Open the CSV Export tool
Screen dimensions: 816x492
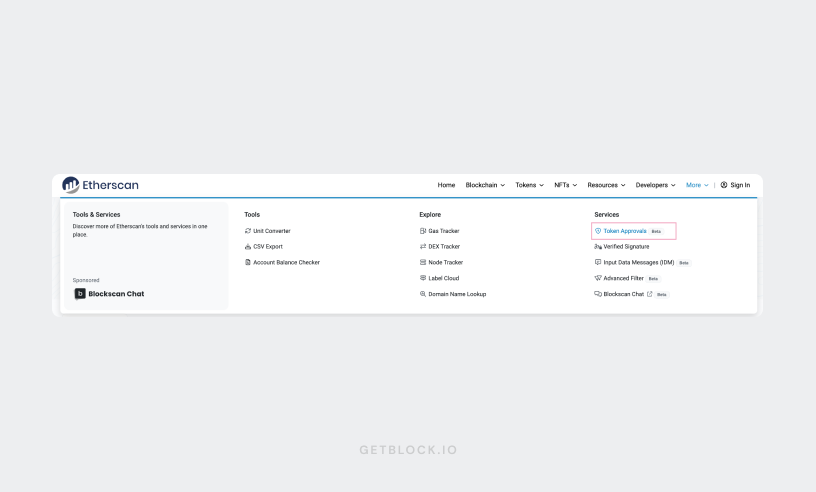[x=268, y=246]
